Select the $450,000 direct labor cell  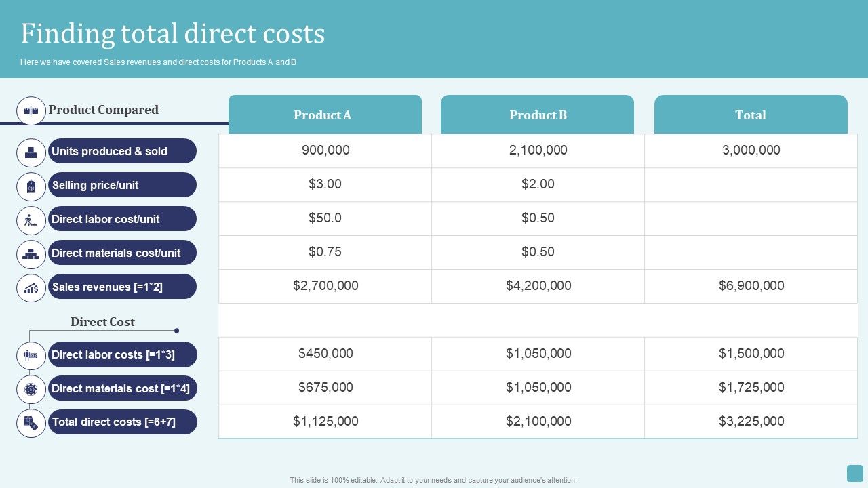point(325,354)
